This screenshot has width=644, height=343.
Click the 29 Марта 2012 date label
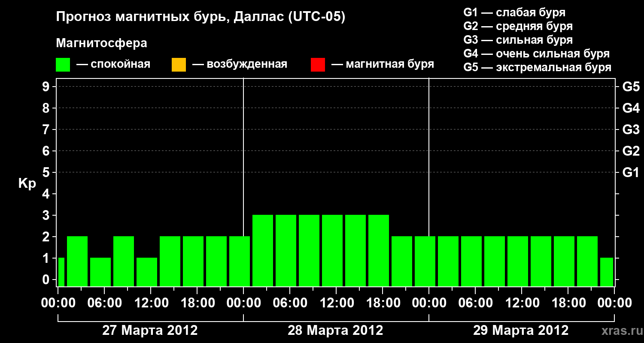point(521,330)
